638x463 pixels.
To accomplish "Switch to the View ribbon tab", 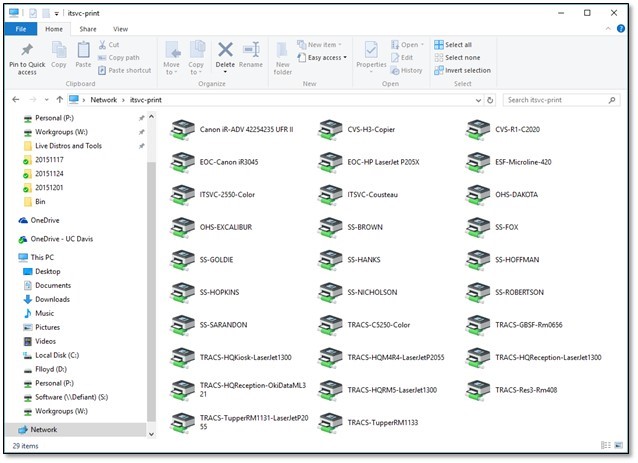I will coord(120,29).
